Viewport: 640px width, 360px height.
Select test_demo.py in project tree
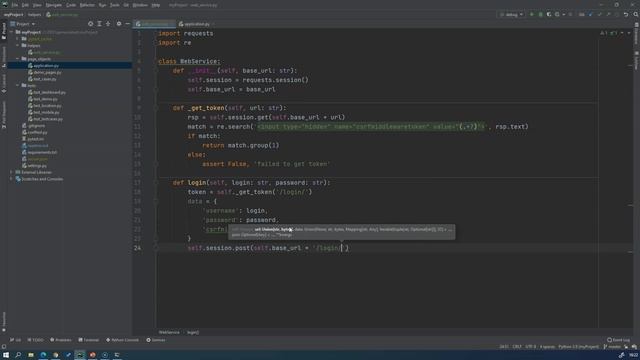(x=45, y=99)
